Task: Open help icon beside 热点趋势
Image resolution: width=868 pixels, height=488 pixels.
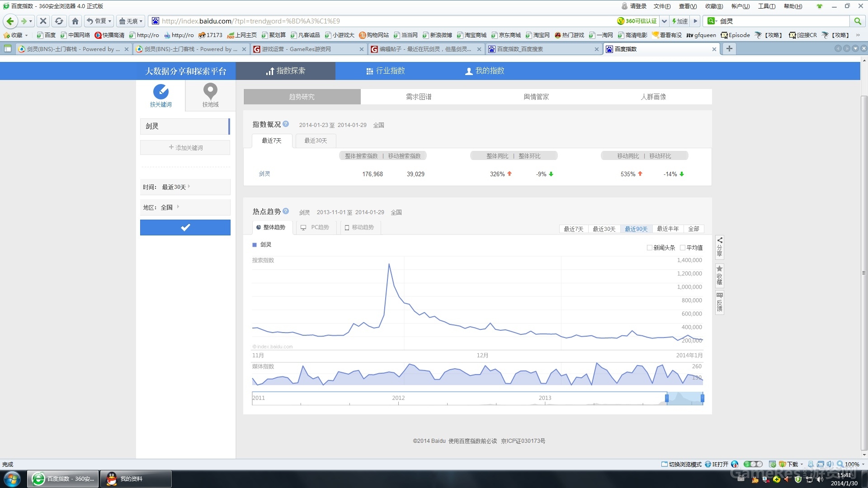Action: (286, 211)
